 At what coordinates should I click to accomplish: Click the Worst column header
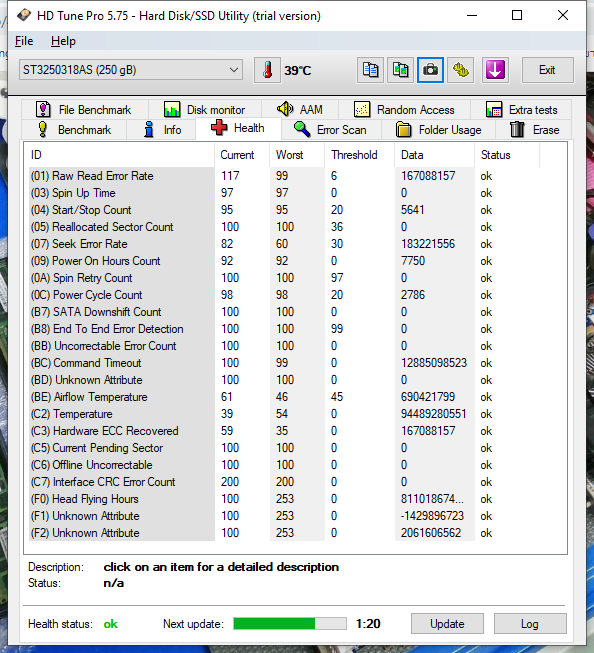pyautogui.click(x=297, y=155)
